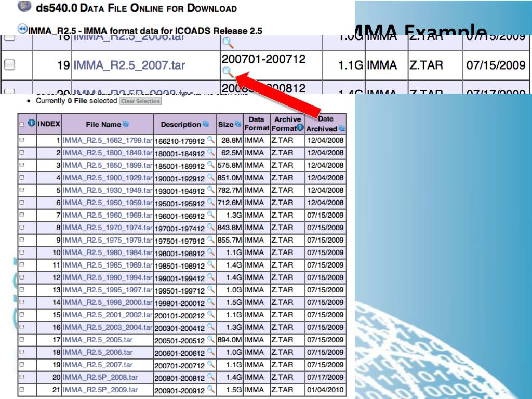The height and width of the screenshot is (399, 532).
Task: Open the IMMA_R2.5_1900_1929.tar file link
Action: 107,178
